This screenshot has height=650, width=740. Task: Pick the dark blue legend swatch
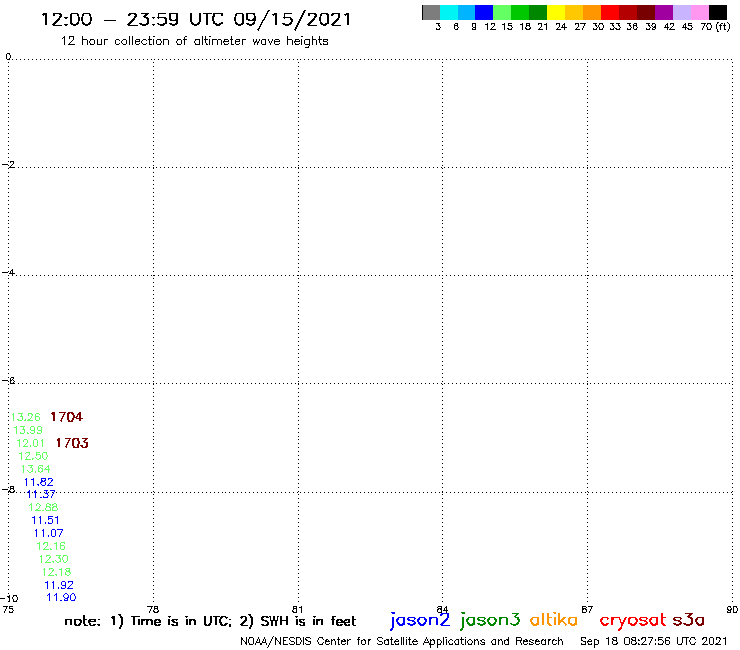pyautogui.click(x=484, y=12)
